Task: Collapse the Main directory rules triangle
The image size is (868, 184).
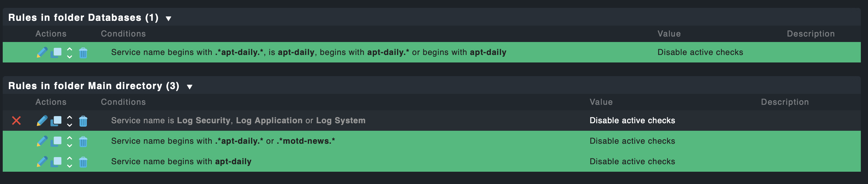Action: 190,87
